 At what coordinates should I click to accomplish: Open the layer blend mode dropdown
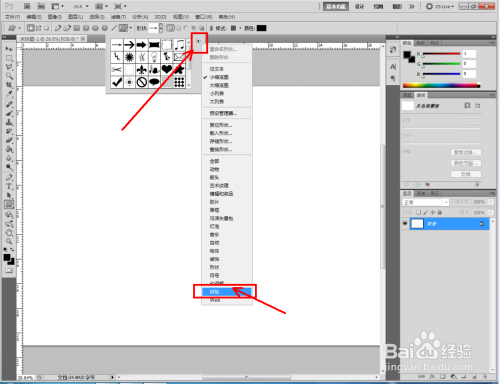[426, 202]
